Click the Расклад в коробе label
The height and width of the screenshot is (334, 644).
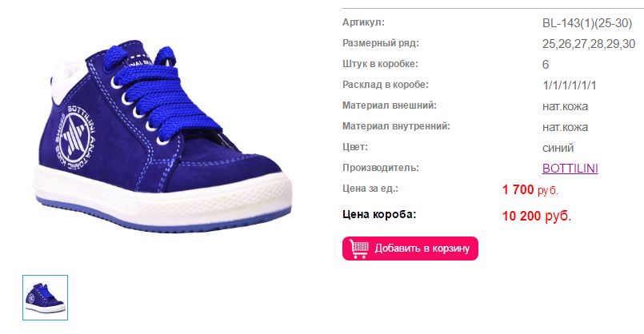[x=386, y=85]
